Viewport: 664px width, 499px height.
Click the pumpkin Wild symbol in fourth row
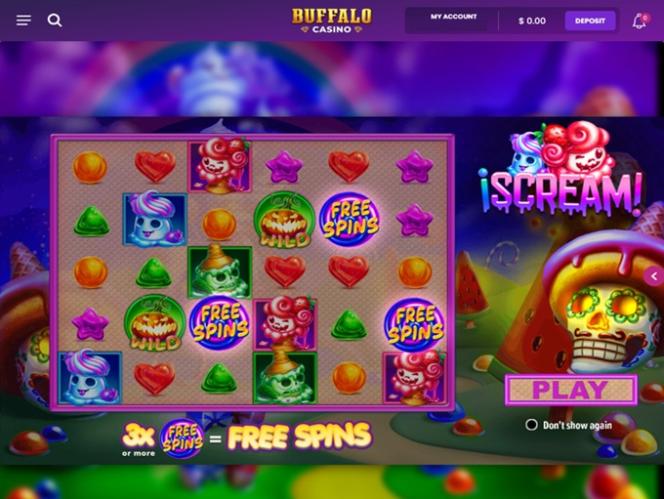pyautogui.click(x=155, y=323)
